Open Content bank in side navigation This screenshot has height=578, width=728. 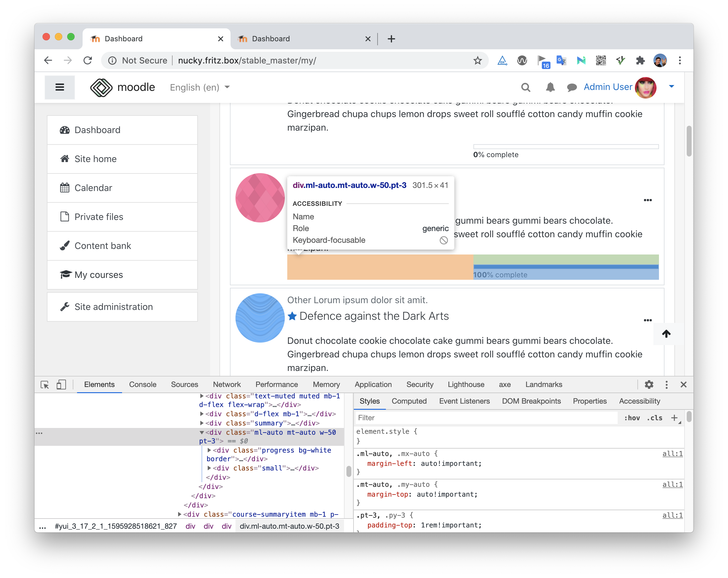click(122, 246)
